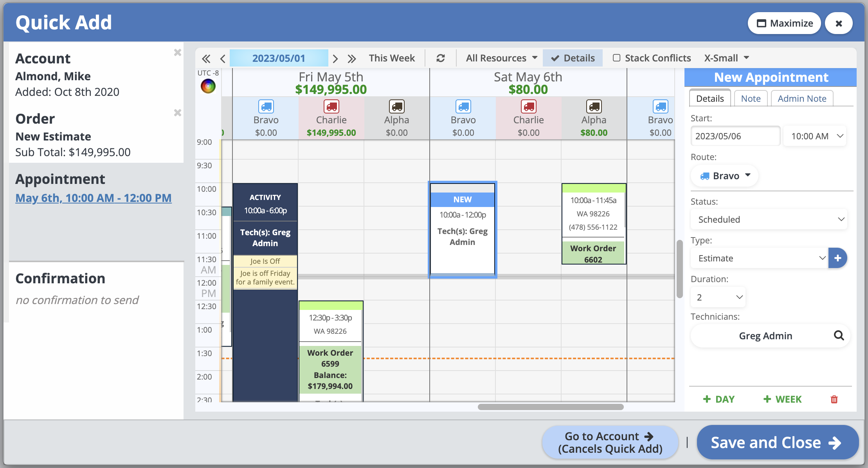This screenshot has width=868, height=468.
Task: Switch to the Note tab
Action: click(750, 99)
